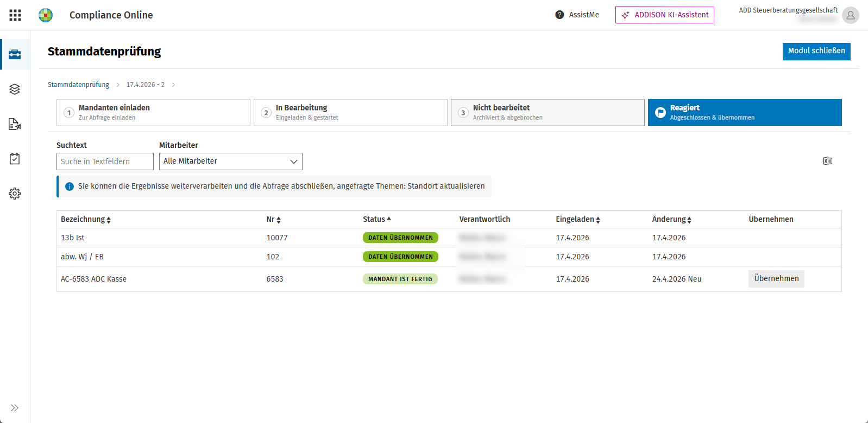This screenshot has width=868, height=423.
Task: Select the Reagiert step tab
Action: pyautogui.click(x=745, y=113)
